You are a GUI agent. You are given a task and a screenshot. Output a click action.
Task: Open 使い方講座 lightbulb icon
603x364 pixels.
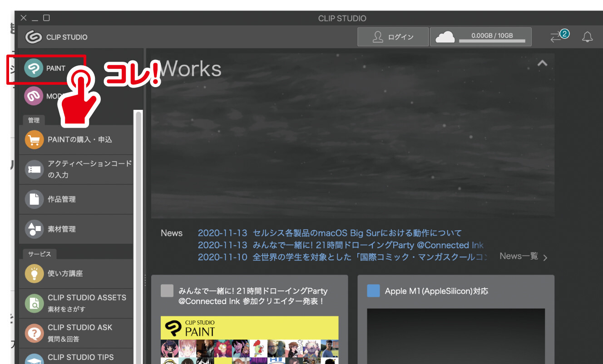[x=34, y=274]
